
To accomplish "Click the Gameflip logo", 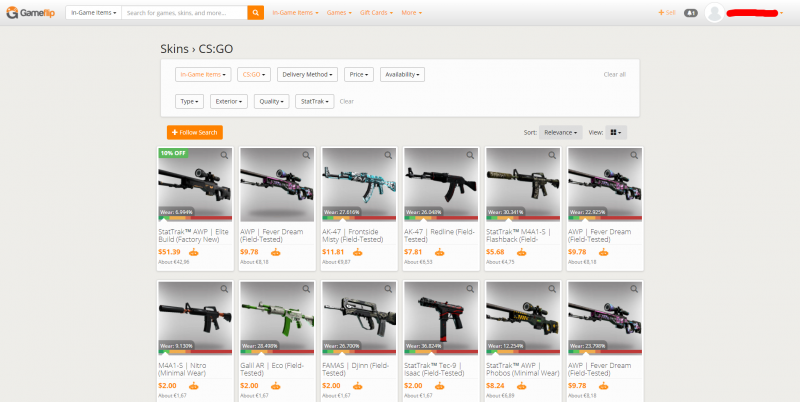I will pyautogui.click(x=31, y=12).
